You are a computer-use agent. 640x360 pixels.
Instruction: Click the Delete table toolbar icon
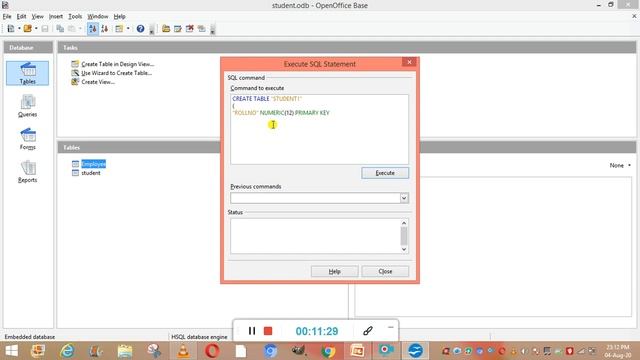(189, 29)
